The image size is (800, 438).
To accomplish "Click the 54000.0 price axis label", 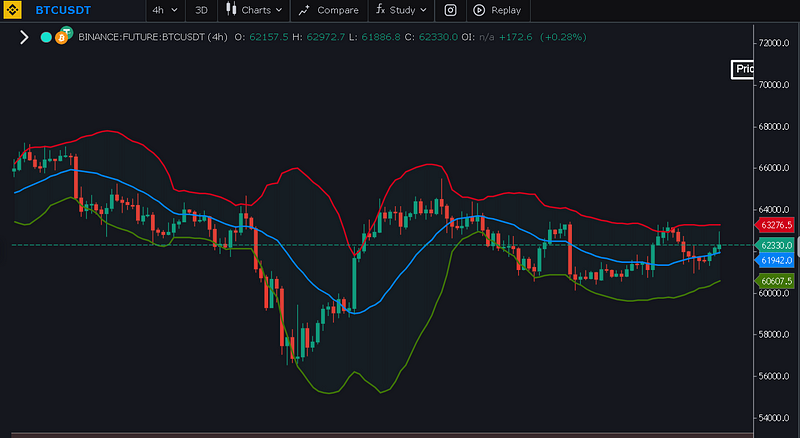I will [774, 418].
